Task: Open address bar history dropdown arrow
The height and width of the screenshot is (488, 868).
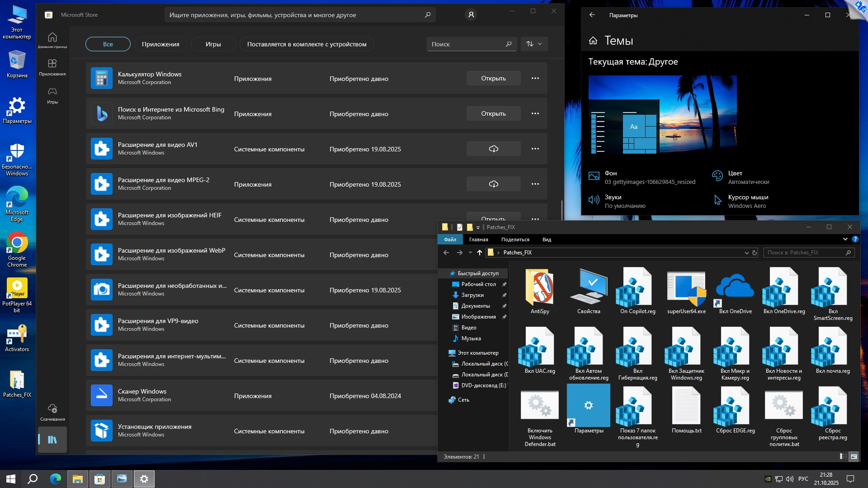Action: pyautogui.click(x=746, y=253)
